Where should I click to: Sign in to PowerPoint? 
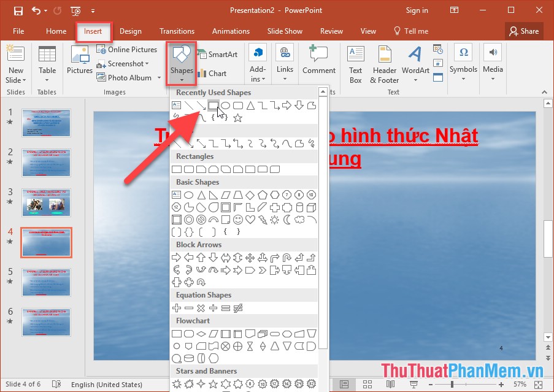(x=417, y=10)
